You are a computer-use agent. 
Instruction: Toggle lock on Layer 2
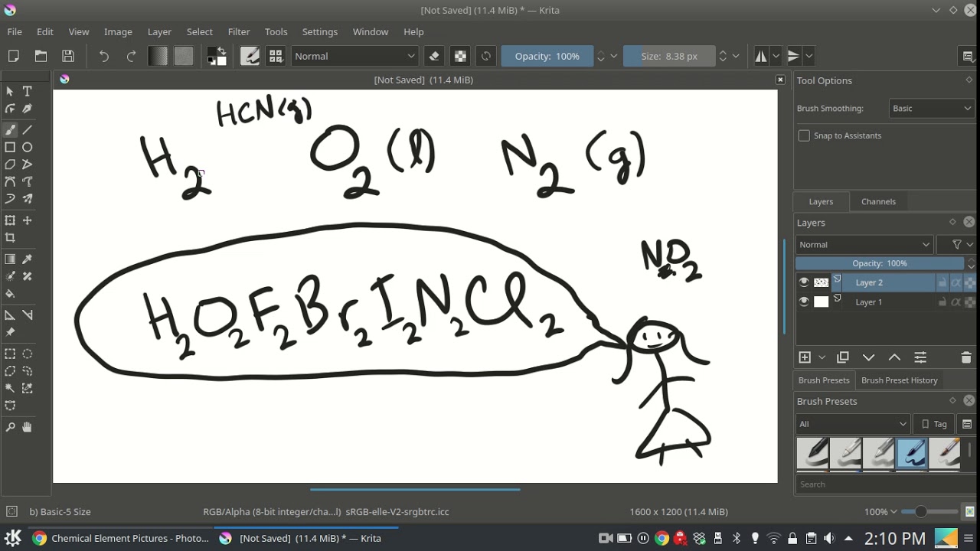[x=942, y=282]
